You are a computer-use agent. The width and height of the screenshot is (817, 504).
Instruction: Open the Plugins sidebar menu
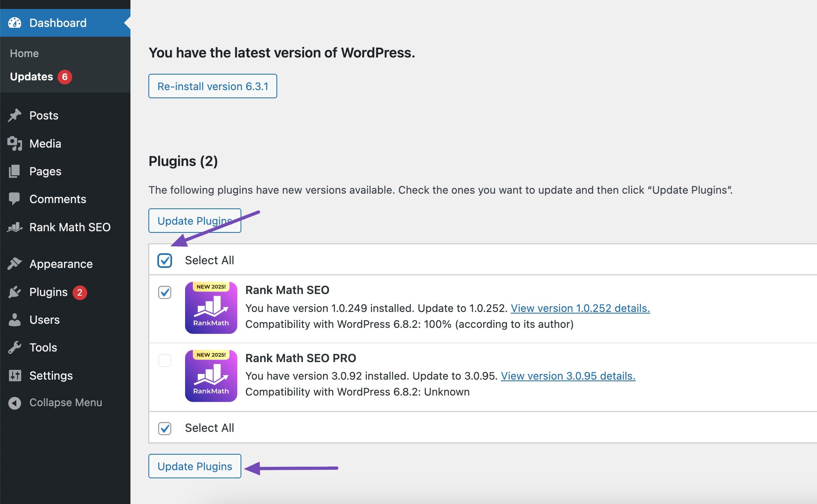point(65,292)
